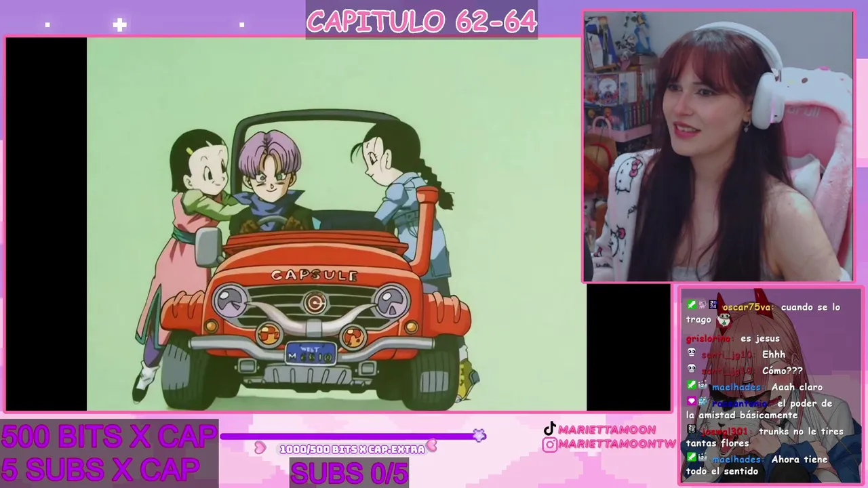Click the anime video showing the red Capsule car
The width and height of the screenshot is (868, 488).
coord(336,224)
